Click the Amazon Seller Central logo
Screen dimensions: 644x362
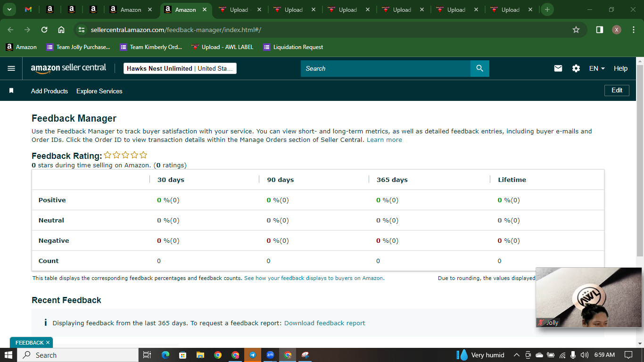tap(68, 68)
